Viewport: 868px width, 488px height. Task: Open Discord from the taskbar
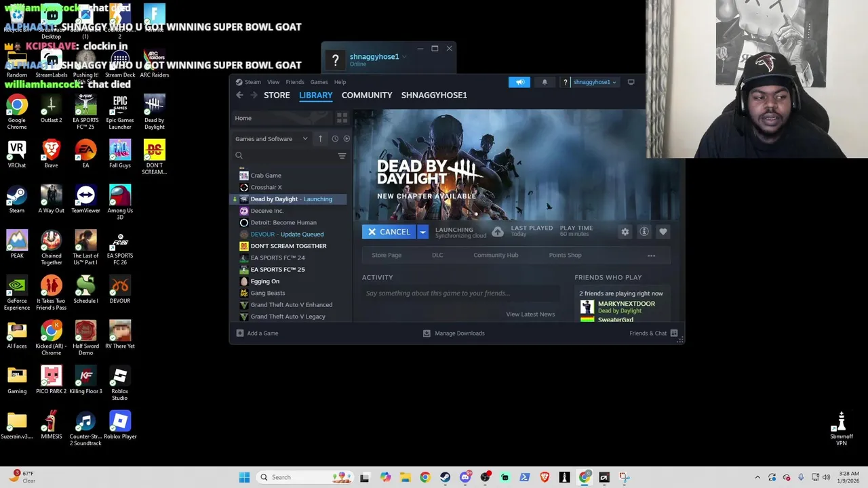pyautogui.click(x=465, y=477)
